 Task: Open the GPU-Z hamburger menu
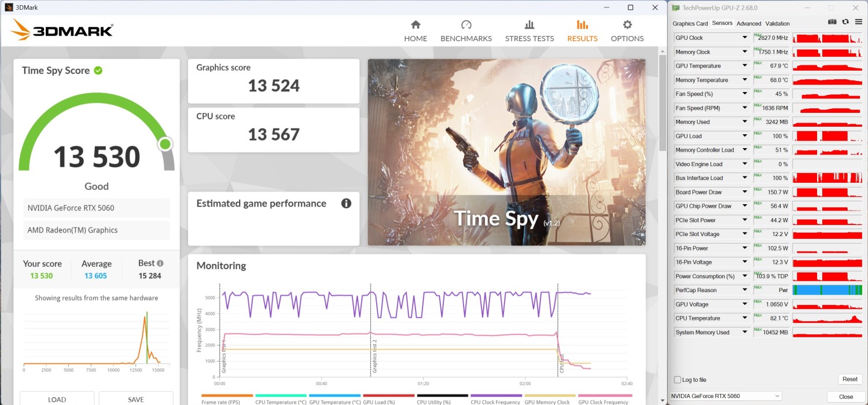(858, 22)
